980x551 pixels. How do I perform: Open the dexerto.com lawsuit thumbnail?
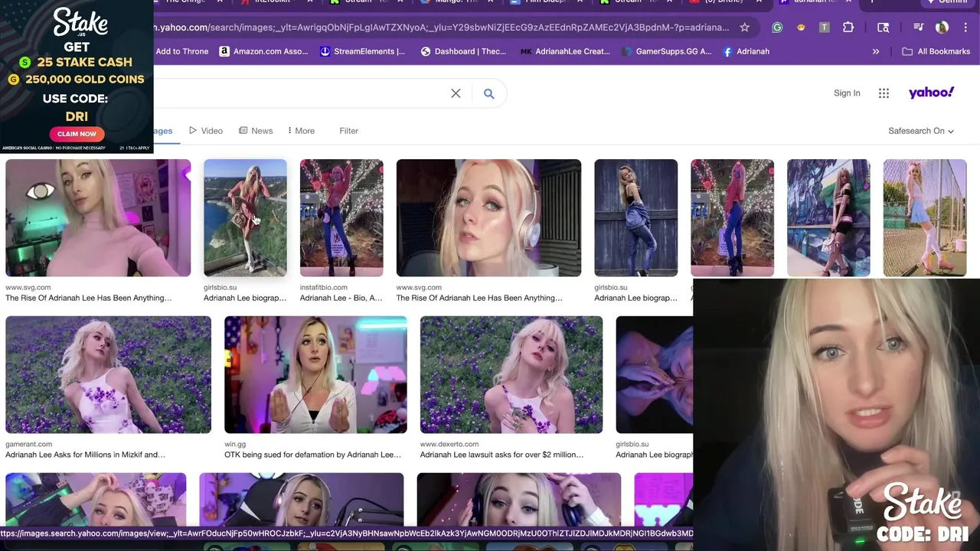pos(511,375)
